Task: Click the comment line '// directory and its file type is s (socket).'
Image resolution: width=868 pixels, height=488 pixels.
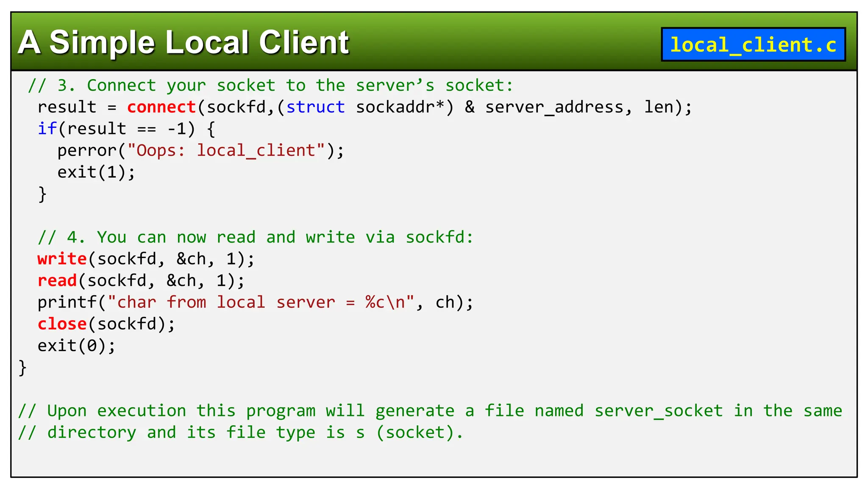Action: click(241, 433)
